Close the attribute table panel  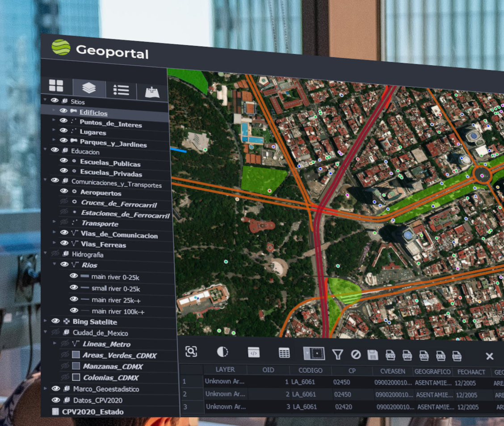click(489, 356)
